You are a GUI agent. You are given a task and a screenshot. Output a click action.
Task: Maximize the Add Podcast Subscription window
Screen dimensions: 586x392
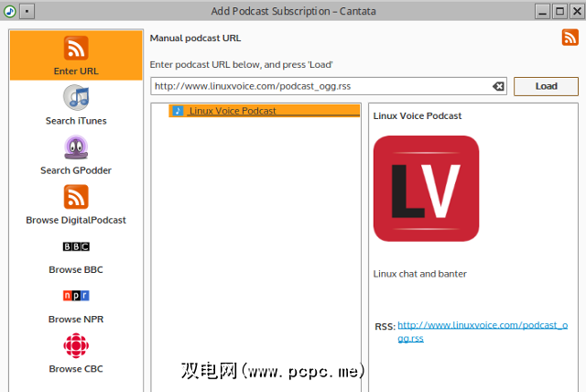[x=559, y=11]
